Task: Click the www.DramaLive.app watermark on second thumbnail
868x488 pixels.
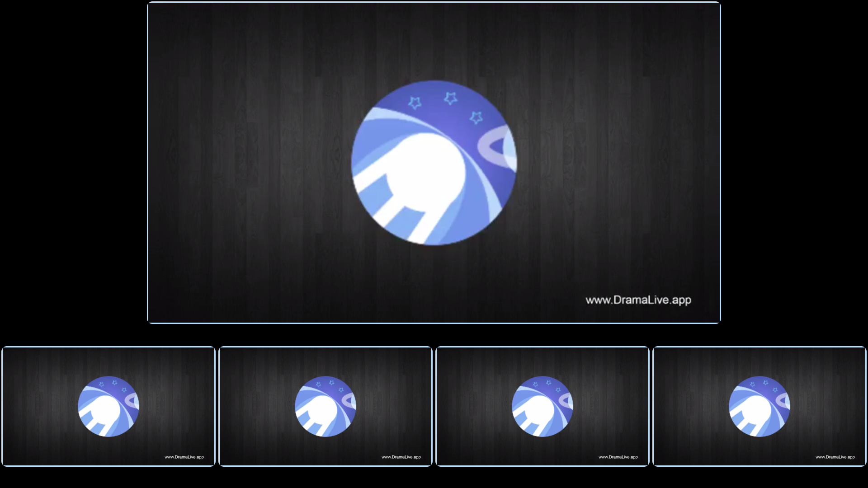Action: (401, 457)
